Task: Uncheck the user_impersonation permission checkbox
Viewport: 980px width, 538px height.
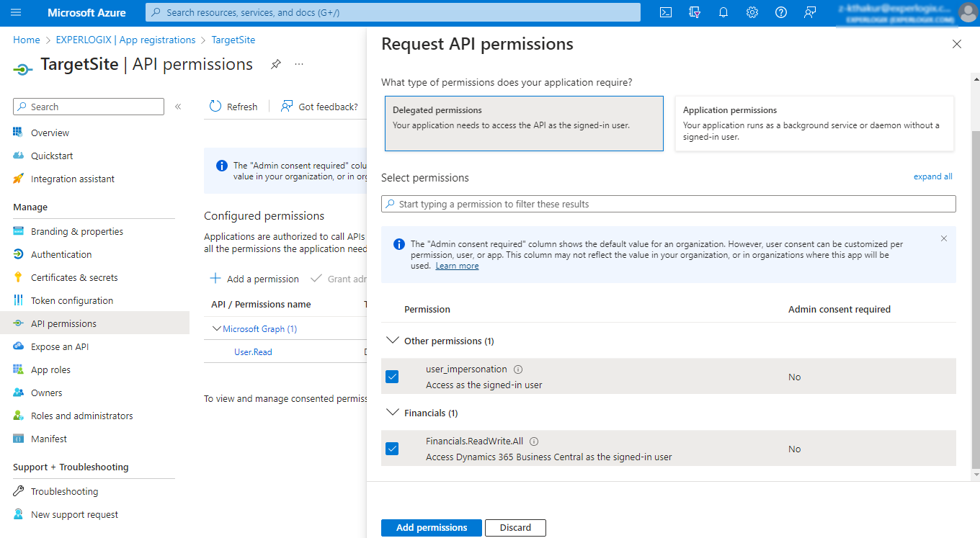Action: [392, 377]
